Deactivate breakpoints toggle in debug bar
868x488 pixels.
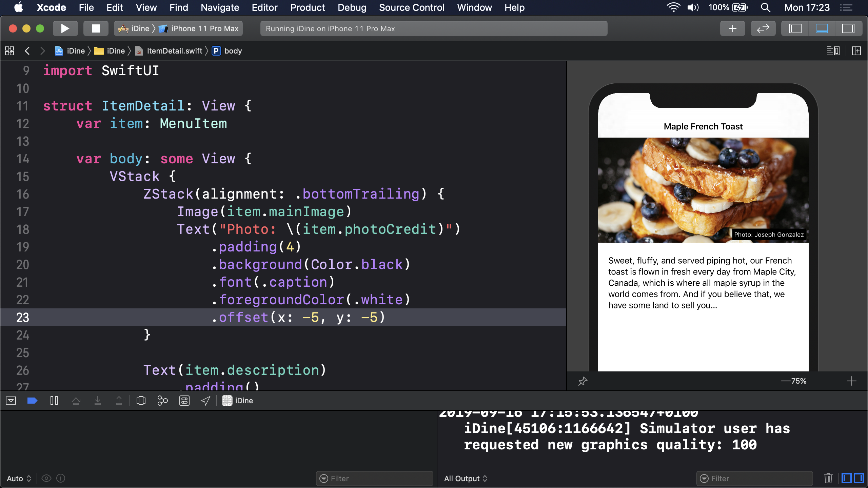coord(32,401)
